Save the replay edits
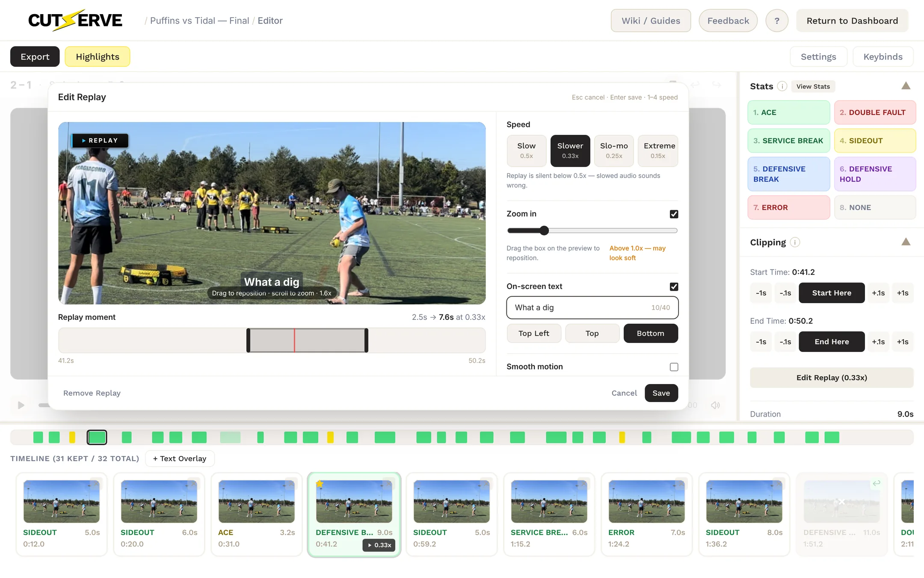Screen dimensions: 924x578 click(661, 393)
